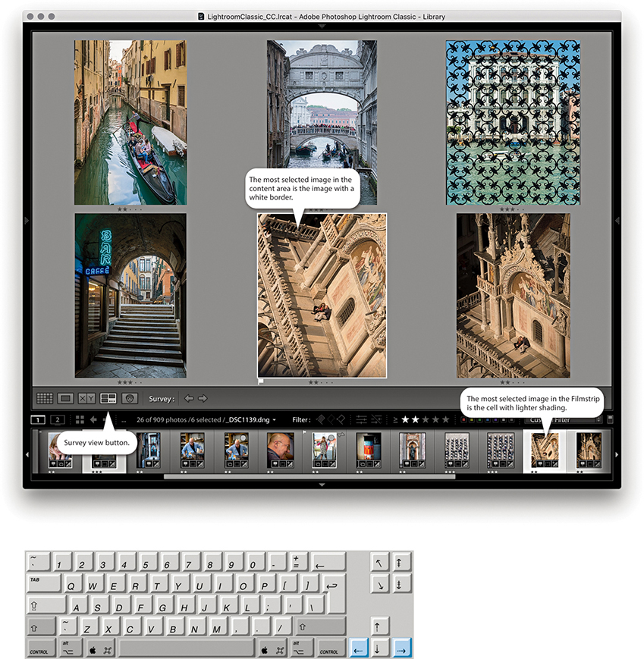Image resolution: width=644 pixels, height=659 pixels.
Task: Switch to Loupe view in the toolbar
Action: point(65,398)
